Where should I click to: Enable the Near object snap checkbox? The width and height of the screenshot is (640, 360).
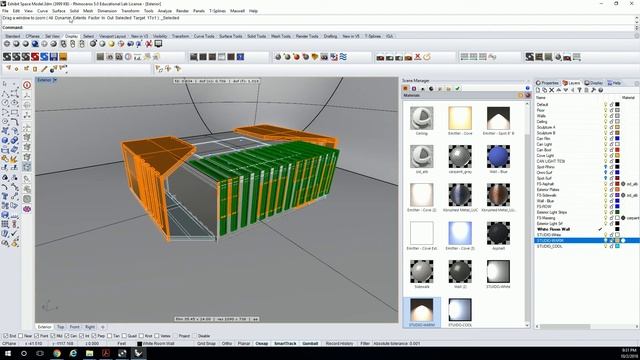[20, 336]
